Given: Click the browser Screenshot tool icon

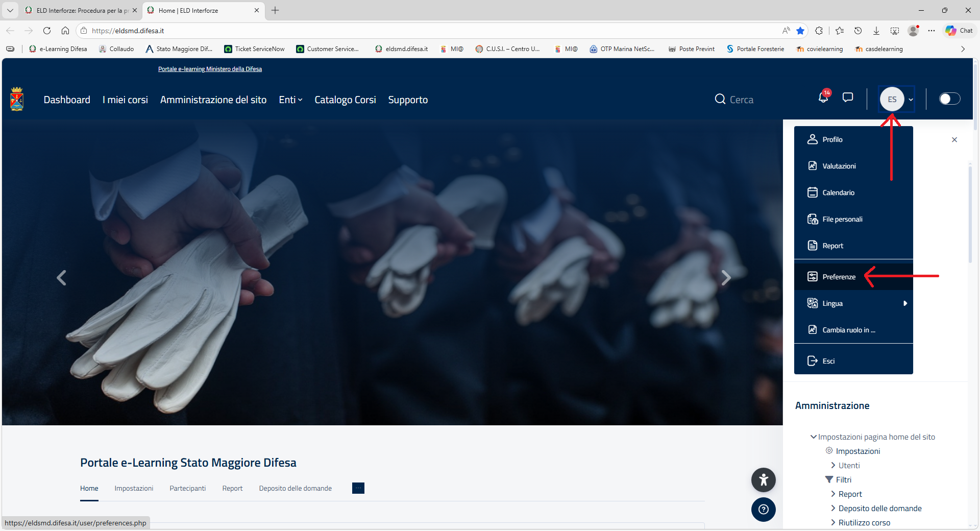Looking at the screenshot, I should click(895, 31).
